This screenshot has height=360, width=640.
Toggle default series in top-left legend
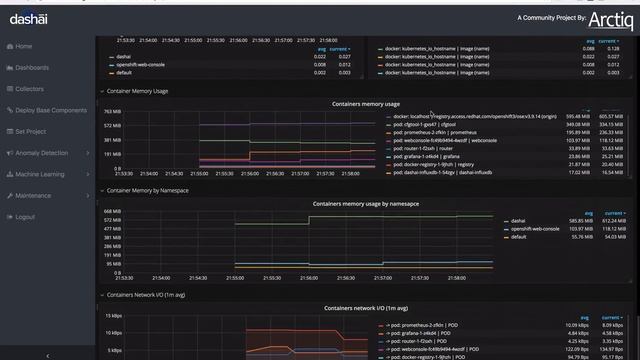[x=124, y=73]
